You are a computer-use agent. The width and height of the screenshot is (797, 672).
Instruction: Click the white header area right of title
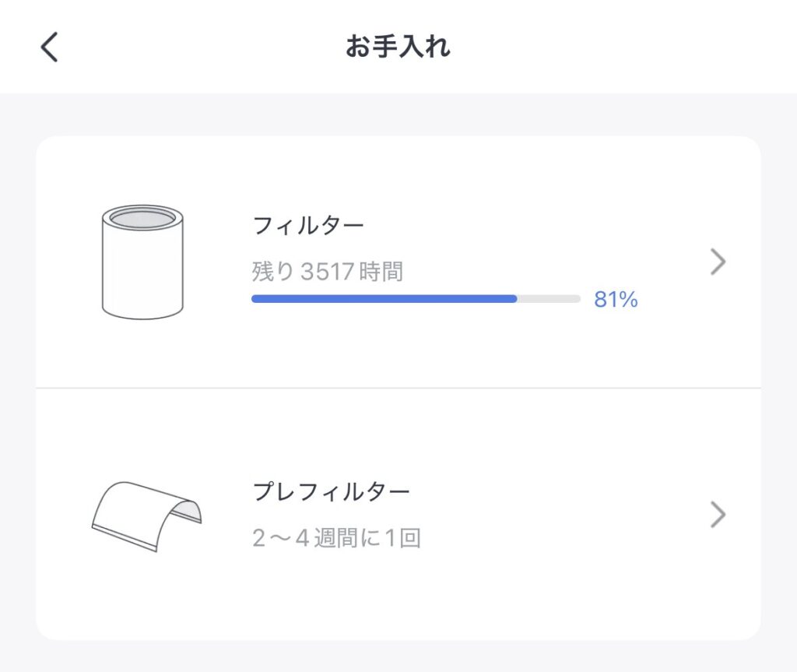click(623, 47)
